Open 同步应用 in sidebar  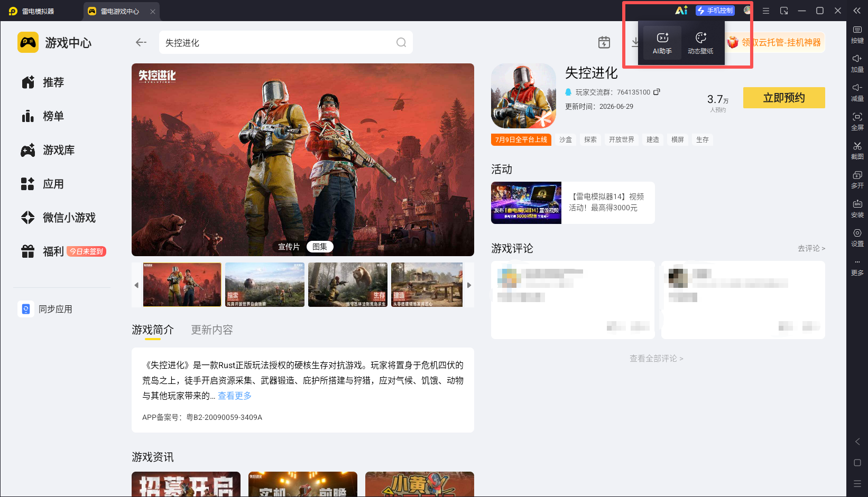[45, 309]
